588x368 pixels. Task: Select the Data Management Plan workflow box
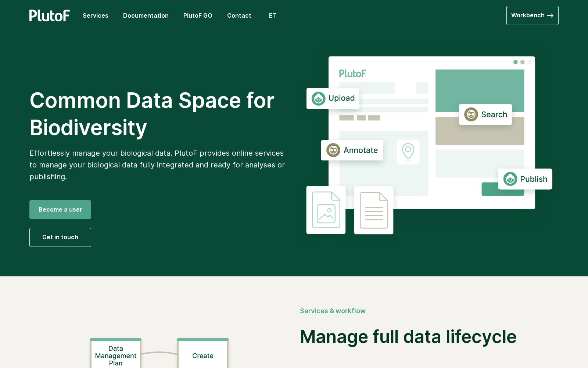coord(116,353)
